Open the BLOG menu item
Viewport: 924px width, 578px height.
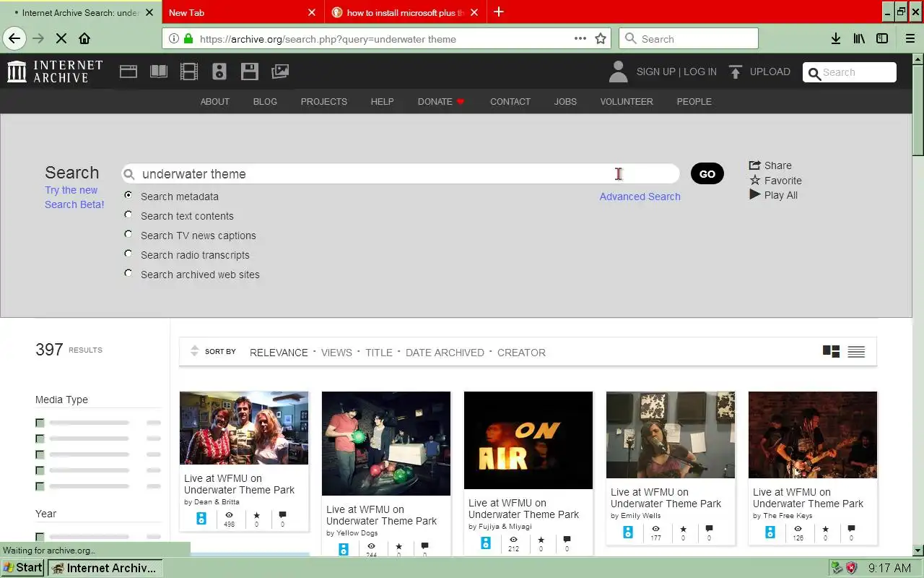tap(265, 102)
